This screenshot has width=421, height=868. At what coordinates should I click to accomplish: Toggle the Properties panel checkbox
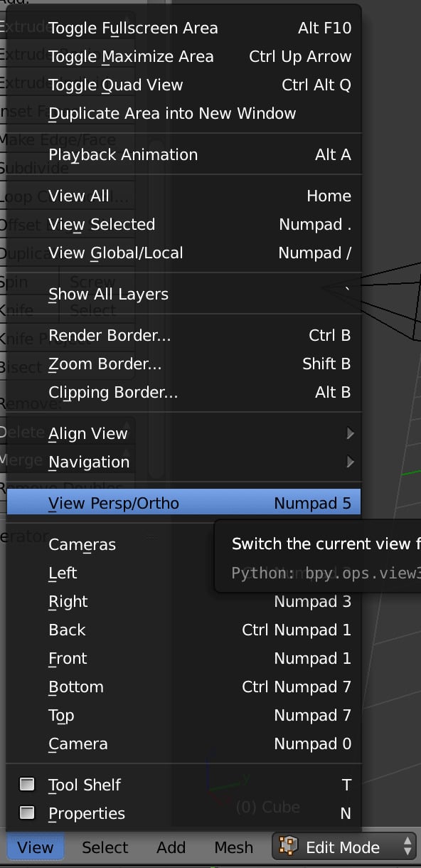[x=27, y=813]
